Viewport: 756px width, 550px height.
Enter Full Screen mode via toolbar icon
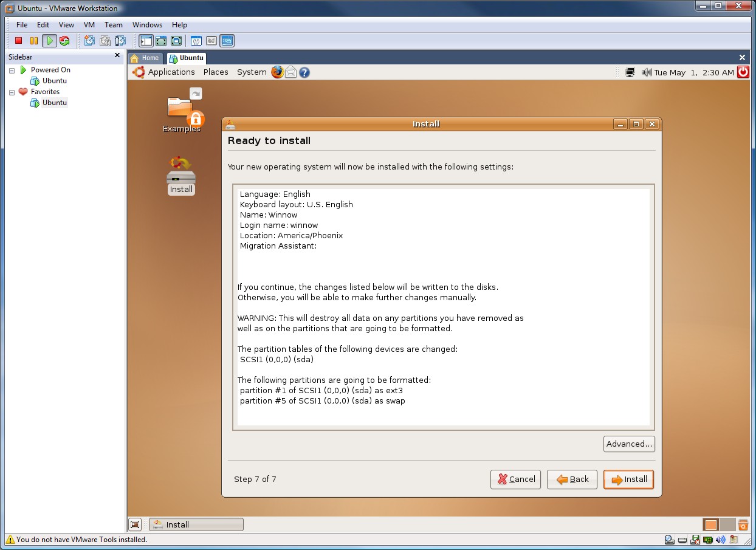[x=176, y=41]
